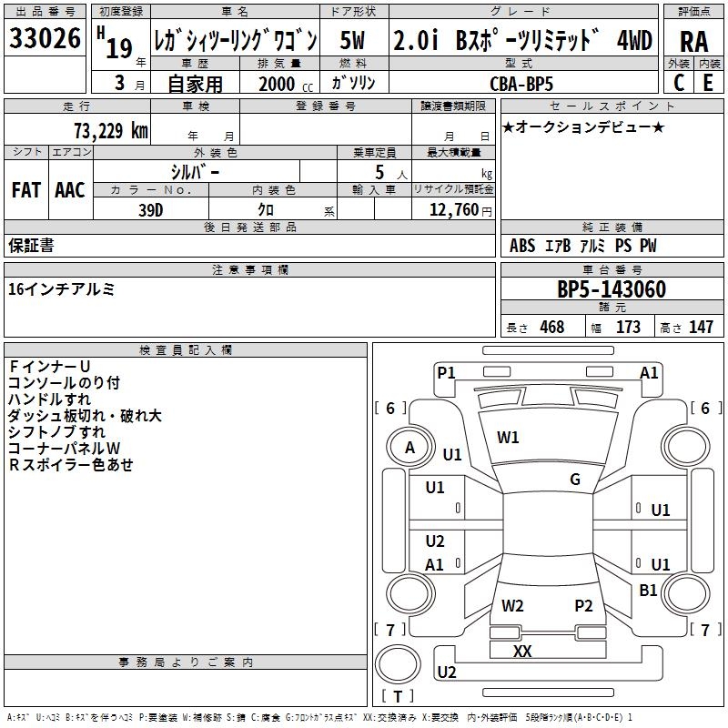Viewport: 728px width, 728px height.
Task: Click the ★オークションデビュー★ sales point text
Action: pos(582,126)
